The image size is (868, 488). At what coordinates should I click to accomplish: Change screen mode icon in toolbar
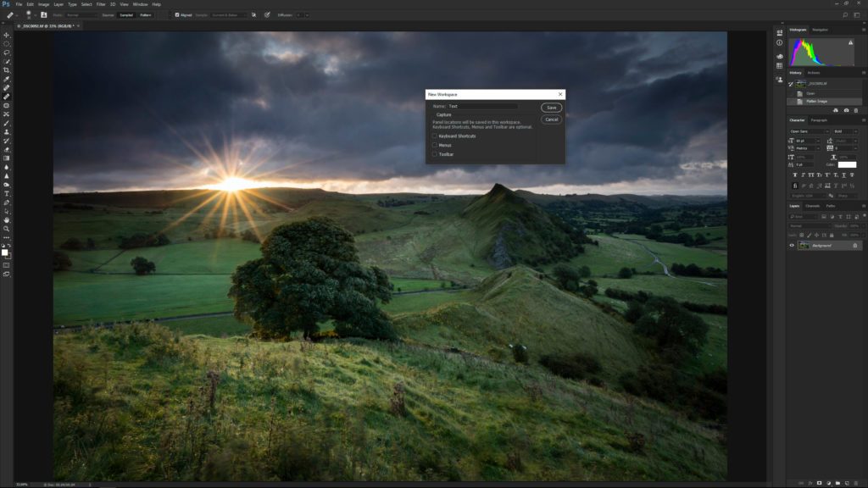(x=7, y=274)
